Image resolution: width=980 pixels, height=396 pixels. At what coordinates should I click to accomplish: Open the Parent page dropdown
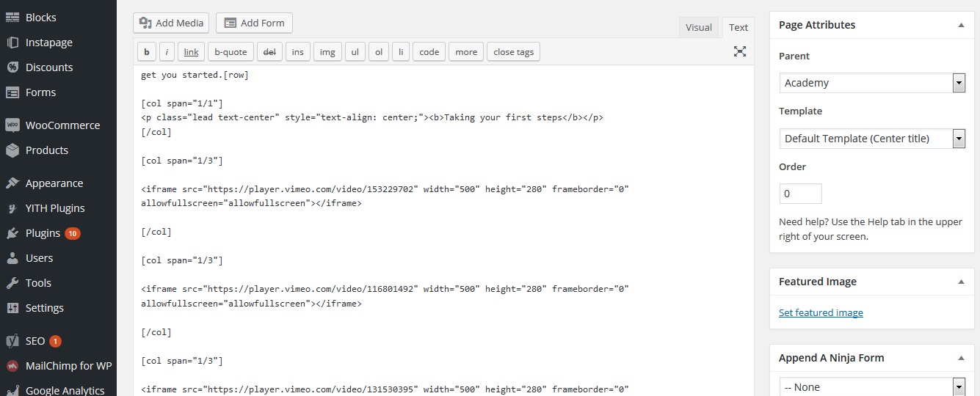872,83
